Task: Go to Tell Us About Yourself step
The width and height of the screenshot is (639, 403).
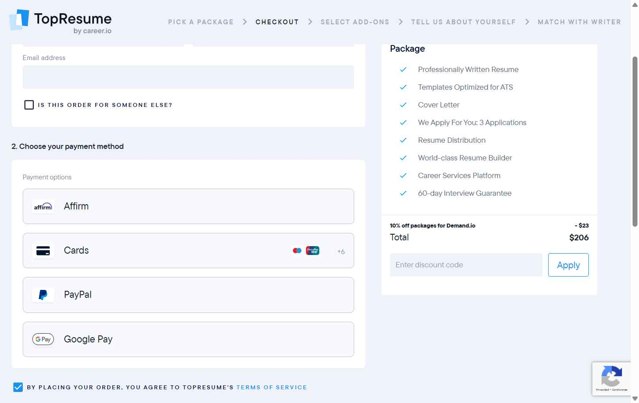Action: click(463, 22)
